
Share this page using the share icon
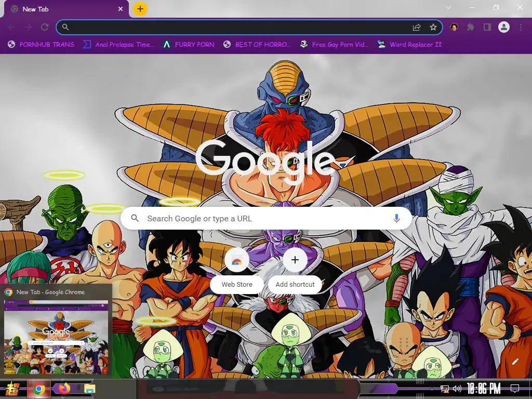click(417, 28)
